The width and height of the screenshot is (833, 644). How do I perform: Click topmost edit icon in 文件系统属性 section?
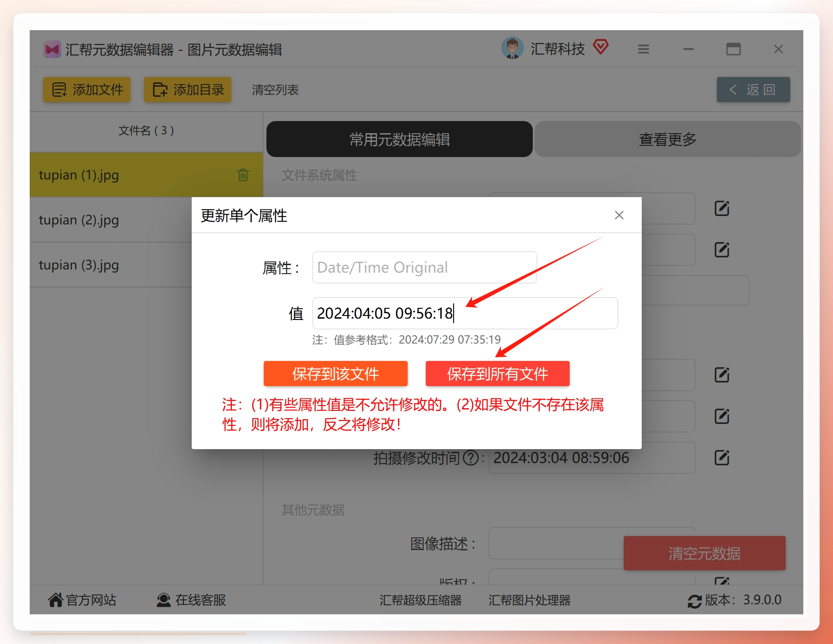722,208
